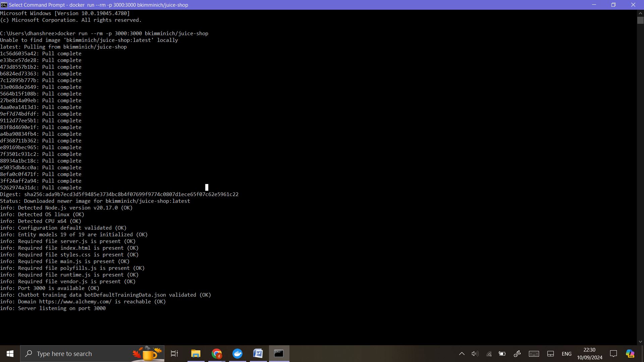The width and height of the screenshot is (644, 362).
Task: Open the Wi-Fi network flyout
Action: click(489, 354)
